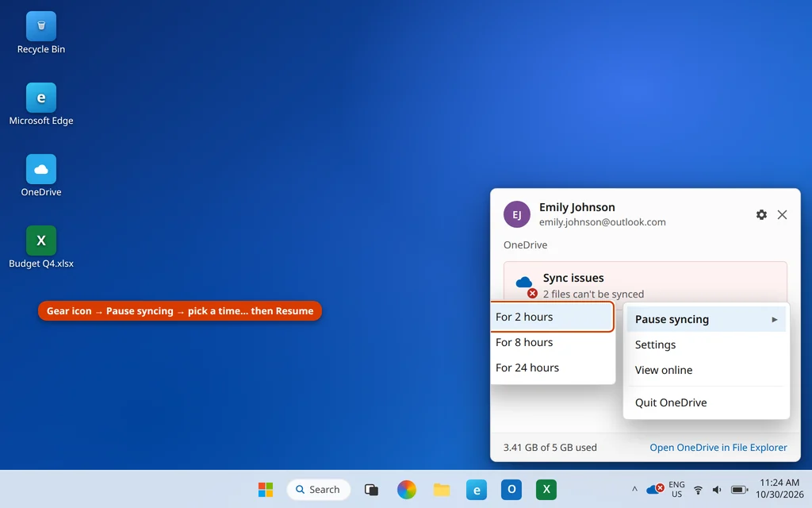Launch Edge from the taskbar
The height and width of the screenshot is (508, 812).
point(477,489)
